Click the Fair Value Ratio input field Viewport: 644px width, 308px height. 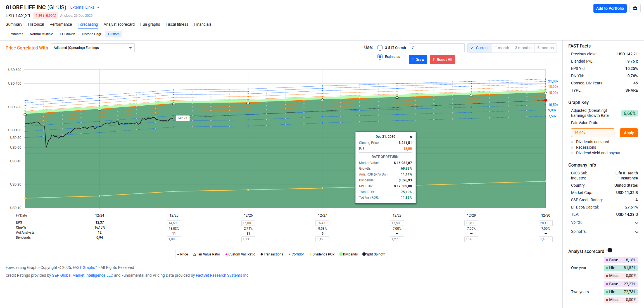pos(592,133)
